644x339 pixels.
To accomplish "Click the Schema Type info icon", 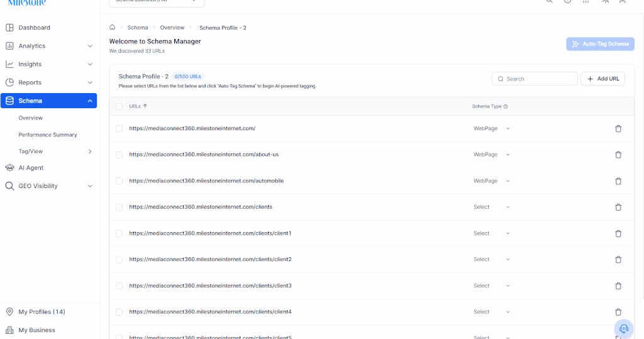I will point(506,106).
